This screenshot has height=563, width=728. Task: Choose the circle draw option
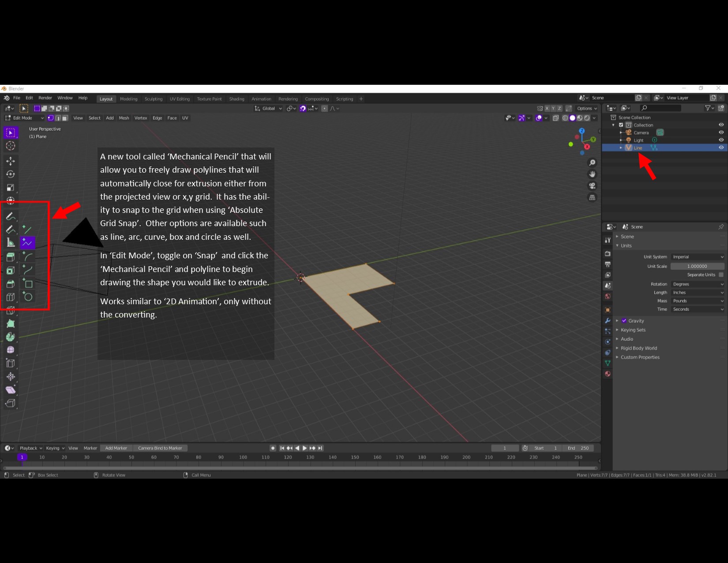[27, 297]
